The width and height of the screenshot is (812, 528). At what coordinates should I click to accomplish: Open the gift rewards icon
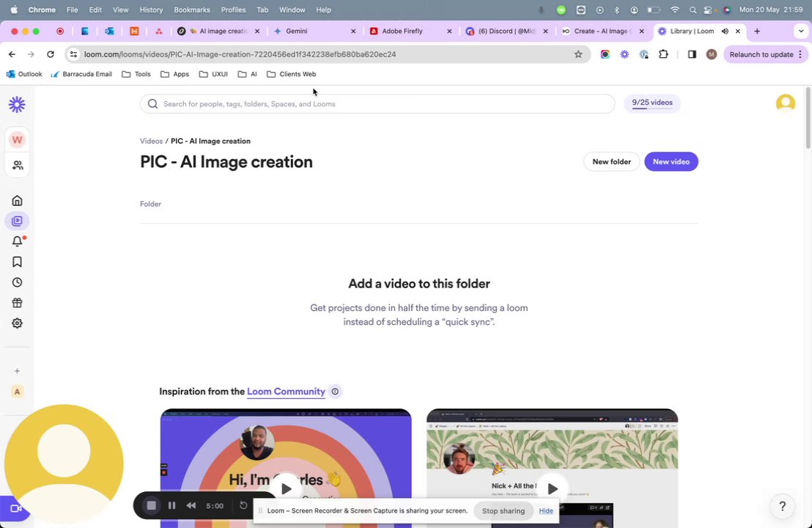17,303
